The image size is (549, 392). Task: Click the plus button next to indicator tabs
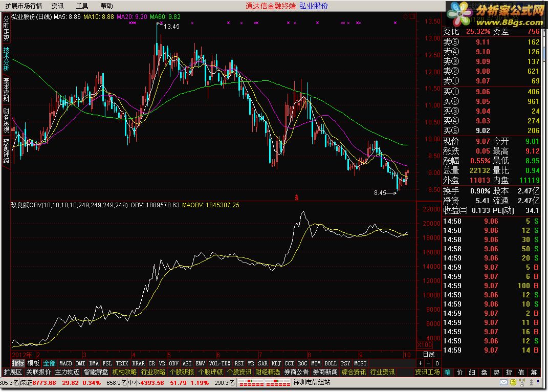(420, 363)
